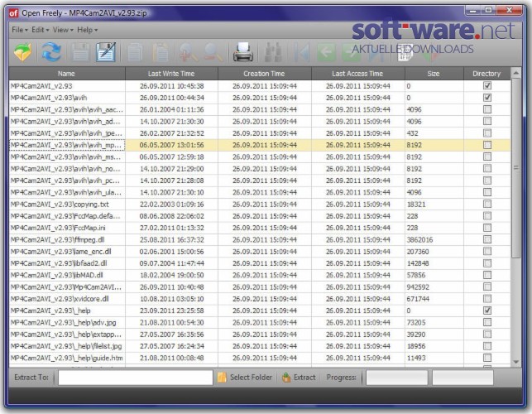Toggle Directory checkbox in xvidcore.dll row
The image size is (532, 414).
coord(487,299)
